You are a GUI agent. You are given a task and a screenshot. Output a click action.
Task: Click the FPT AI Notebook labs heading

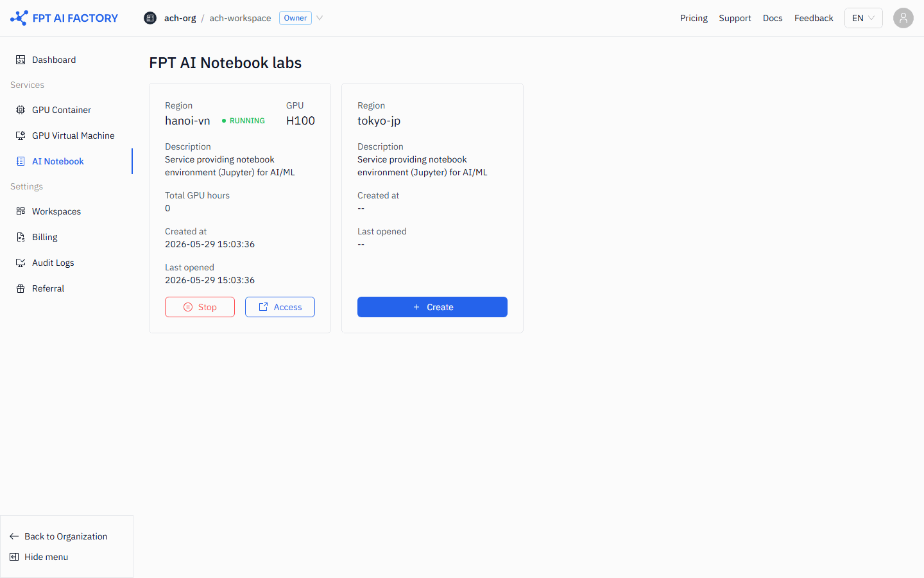[x=225, y=63]
